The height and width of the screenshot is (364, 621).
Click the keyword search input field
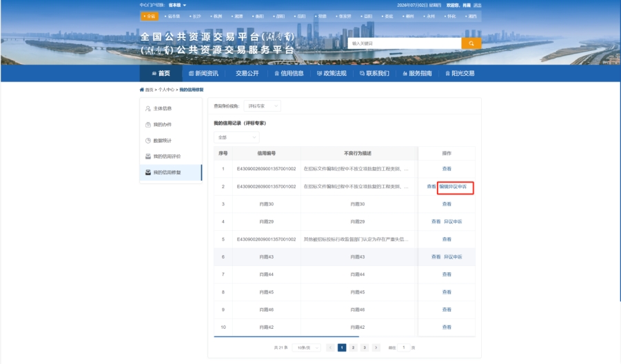[x=405, y=43]
